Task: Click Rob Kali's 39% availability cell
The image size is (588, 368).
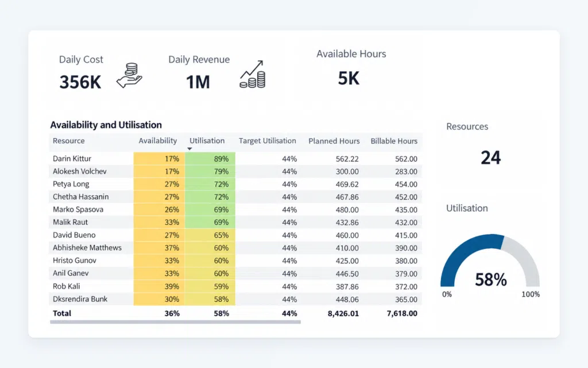Action: tap(160, 286)
